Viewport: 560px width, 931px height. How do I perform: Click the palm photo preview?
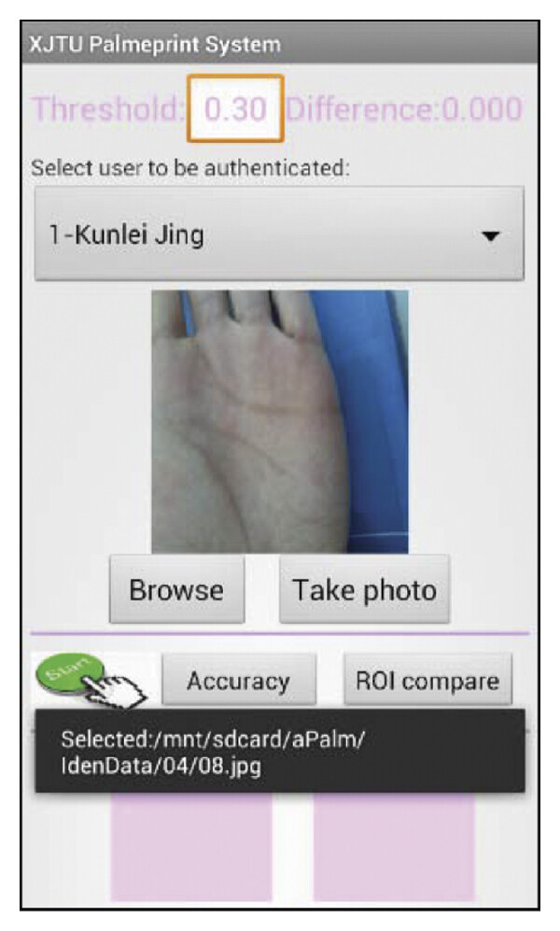pos(280,421)
